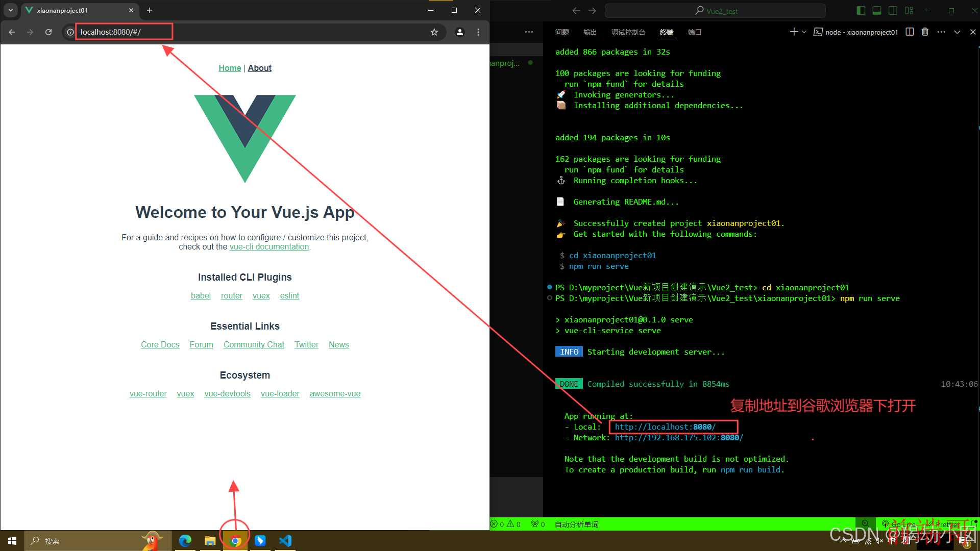Close the xiaonanproject01 browser tab
980x551 pixels.
point(131,10)
